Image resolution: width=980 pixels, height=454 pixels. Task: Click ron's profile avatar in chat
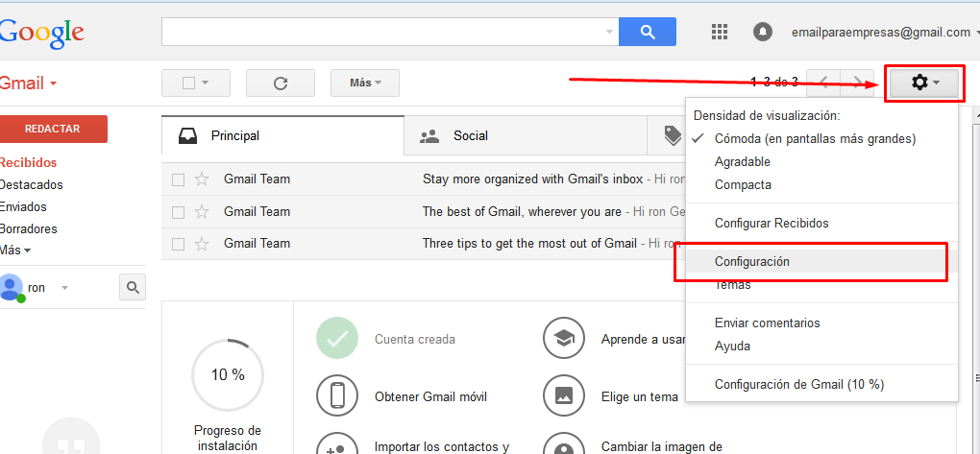tap(12, 288)
